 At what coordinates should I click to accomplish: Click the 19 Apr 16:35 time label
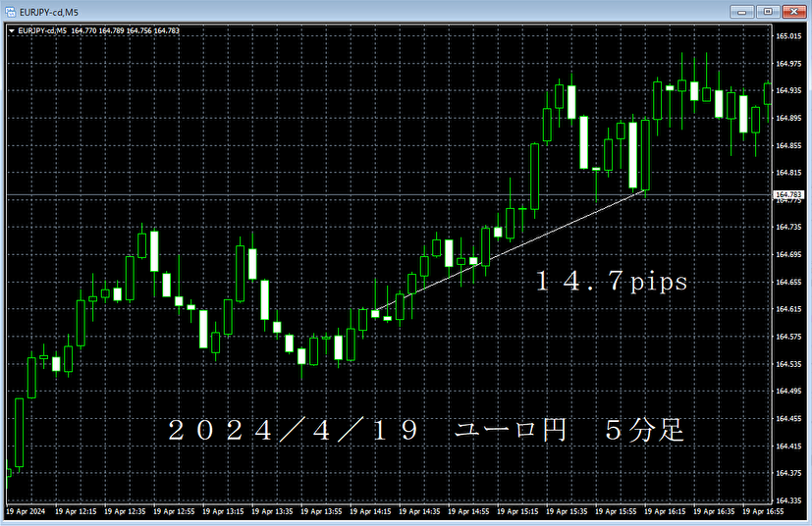[x=714, y=511]
